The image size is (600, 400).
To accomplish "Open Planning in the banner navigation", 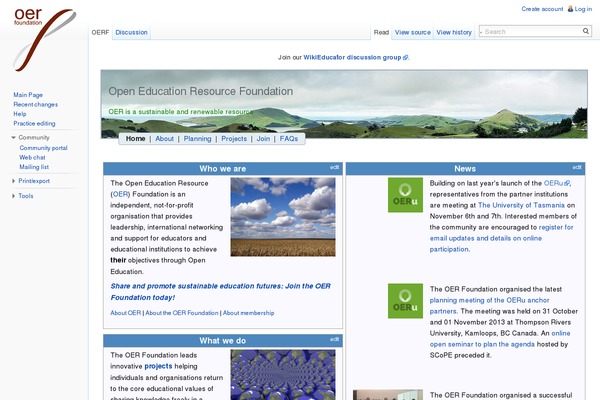I will [x=197, y=139].
